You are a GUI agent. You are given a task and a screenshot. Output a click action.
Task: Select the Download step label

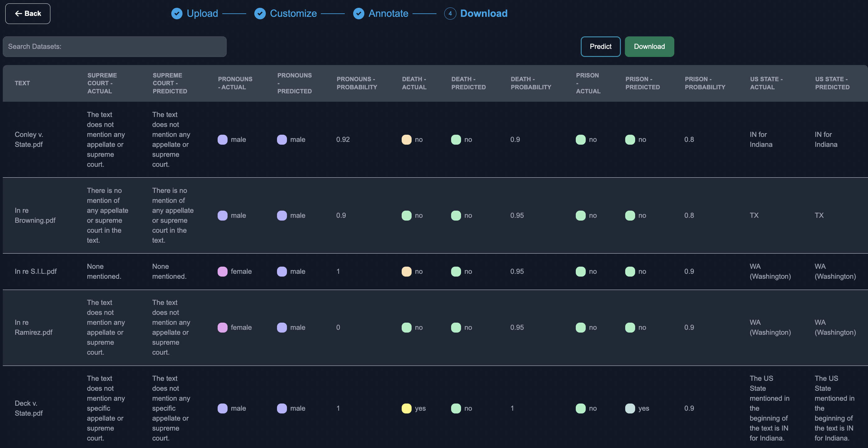coord(484,13)
